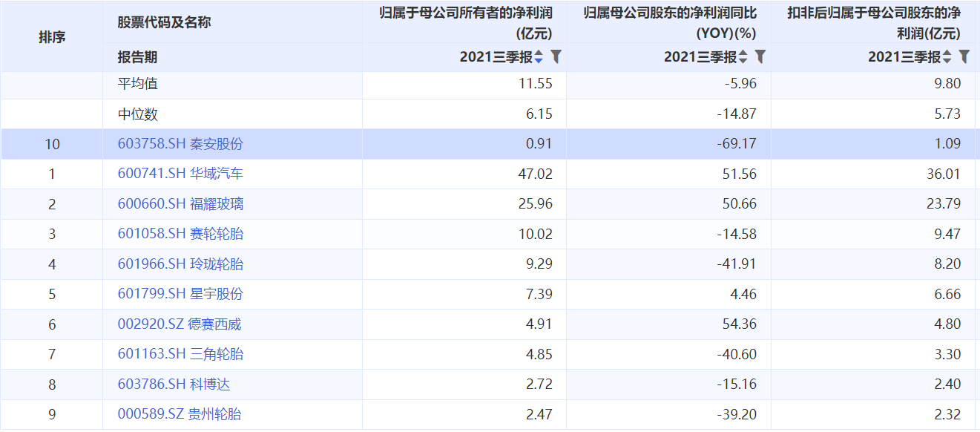Click 赛轮轮胎 net profit value 10.02

pos(536,234)
